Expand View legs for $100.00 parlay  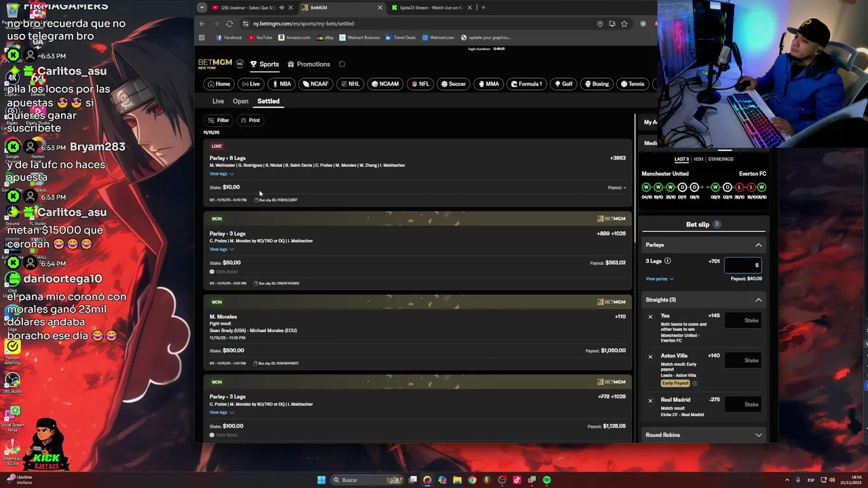coord(221,413)
